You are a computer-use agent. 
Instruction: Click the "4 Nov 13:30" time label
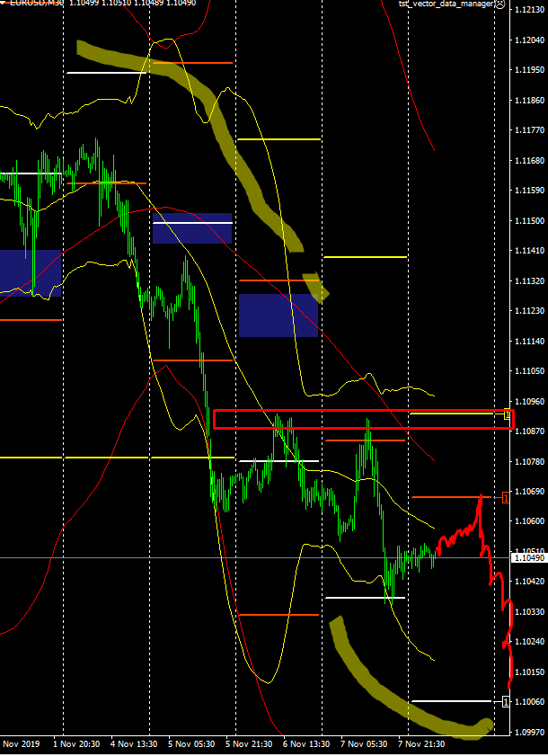pos(135,744)
